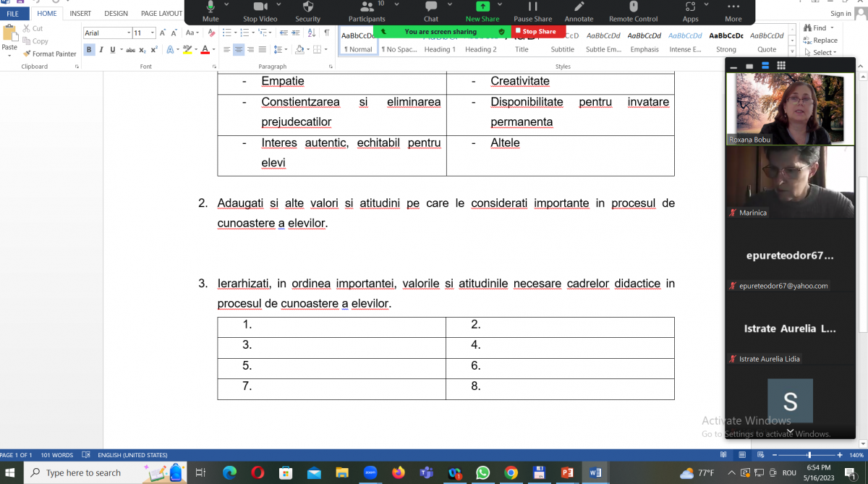Screen dimensions: 868x484
Task: Apply the Subtitle style
Action: pos(563,42)
